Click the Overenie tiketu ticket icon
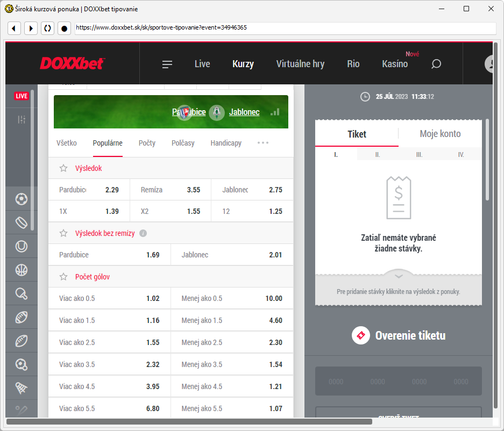Screen dimensions: 504x431 pos(360,335)
